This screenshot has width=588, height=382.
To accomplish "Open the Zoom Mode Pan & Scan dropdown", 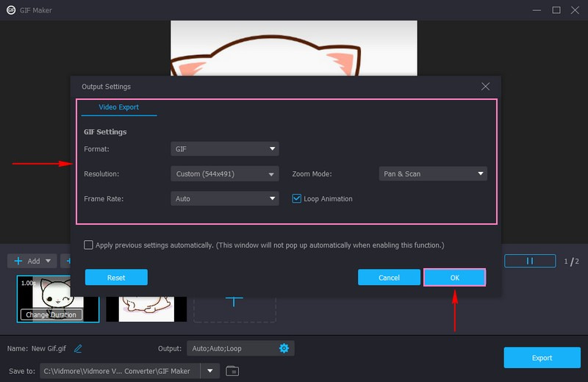I will click(x=432, y=174).
